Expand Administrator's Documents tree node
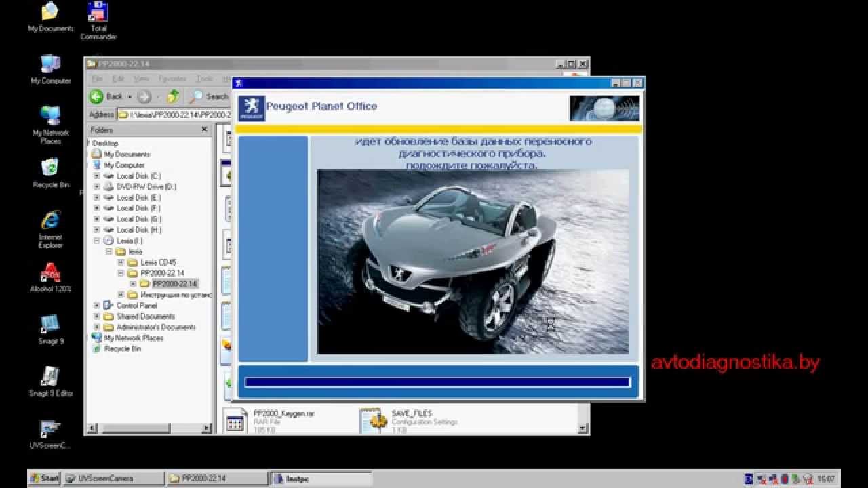868x488 pixels. [96, 327]
